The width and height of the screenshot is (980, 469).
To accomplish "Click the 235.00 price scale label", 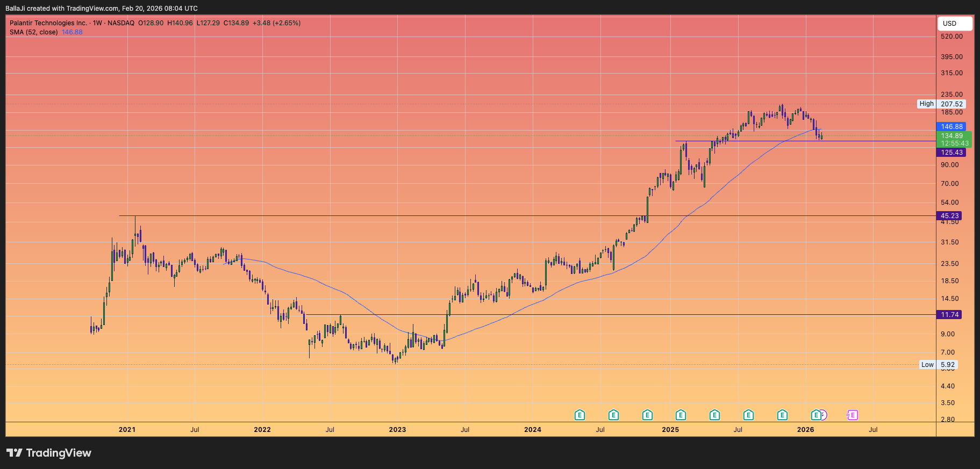I will coord(952,95).
